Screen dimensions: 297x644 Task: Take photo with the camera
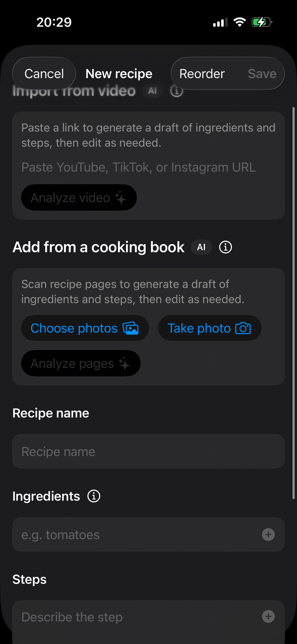pyautogui.click(x=210, y=328)
